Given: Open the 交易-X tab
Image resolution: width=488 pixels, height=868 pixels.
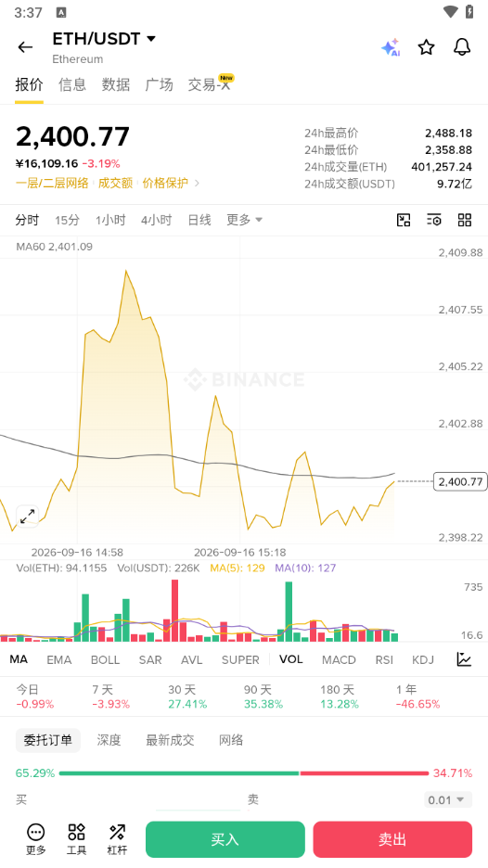Looking at the screenshot, I should [x=210, y=84].
